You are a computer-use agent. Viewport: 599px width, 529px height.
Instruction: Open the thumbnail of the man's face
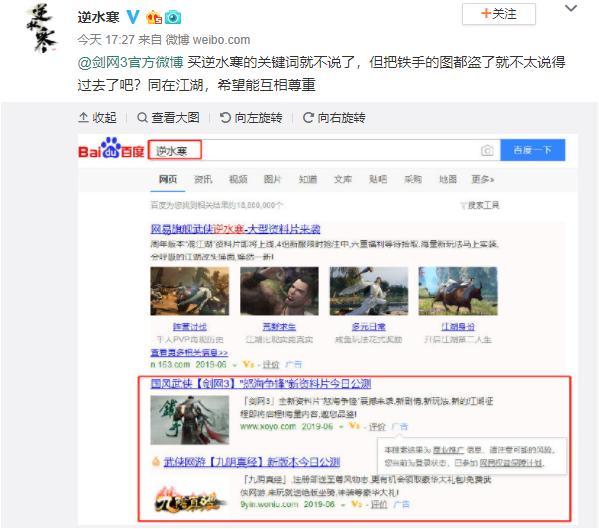tap(279, 291)
